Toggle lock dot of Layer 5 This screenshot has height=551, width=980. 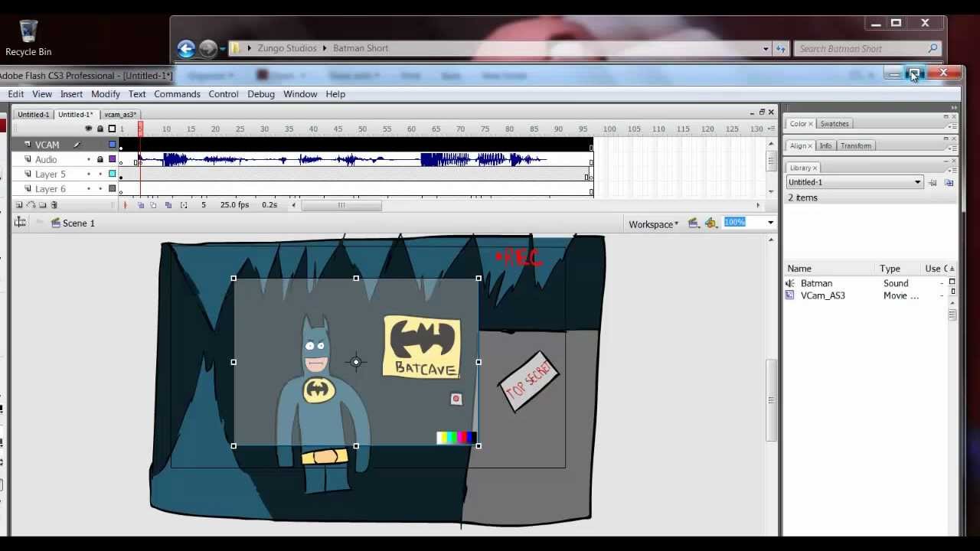(100, 174)
